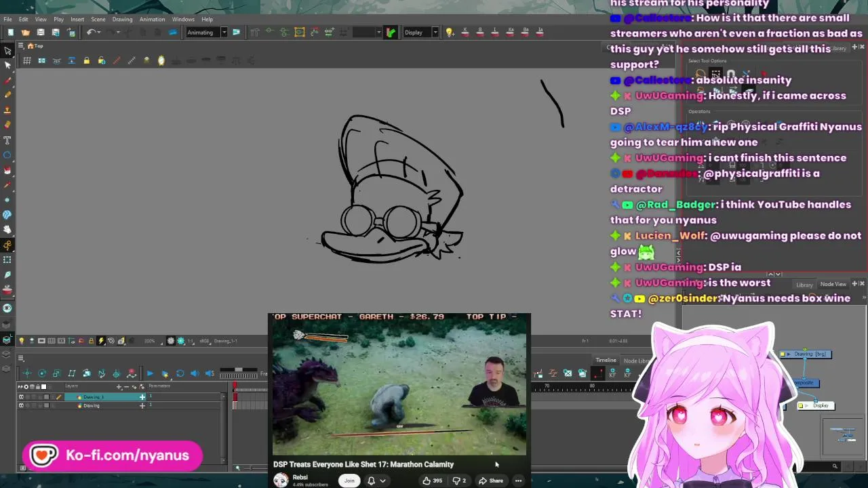Viewport: 868px width, 488px height.
Task: Toggle the solo-all icon in the Timeline header
Action: (x=26, y=386)
